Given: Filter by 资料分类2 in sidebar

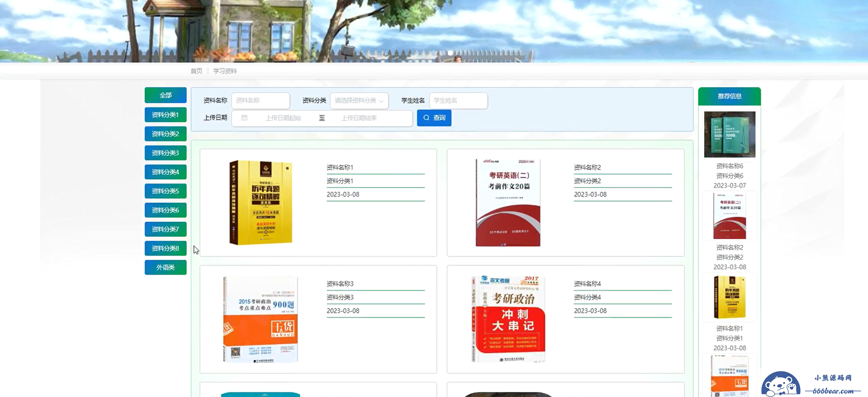Looking at the screenshot, I should [165, 134].
